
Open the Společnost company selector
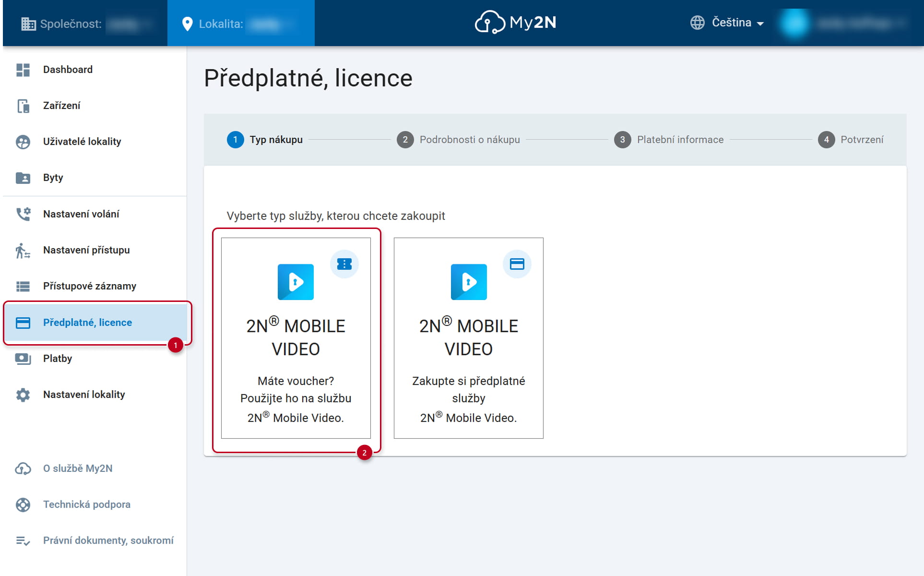(85, 23)
